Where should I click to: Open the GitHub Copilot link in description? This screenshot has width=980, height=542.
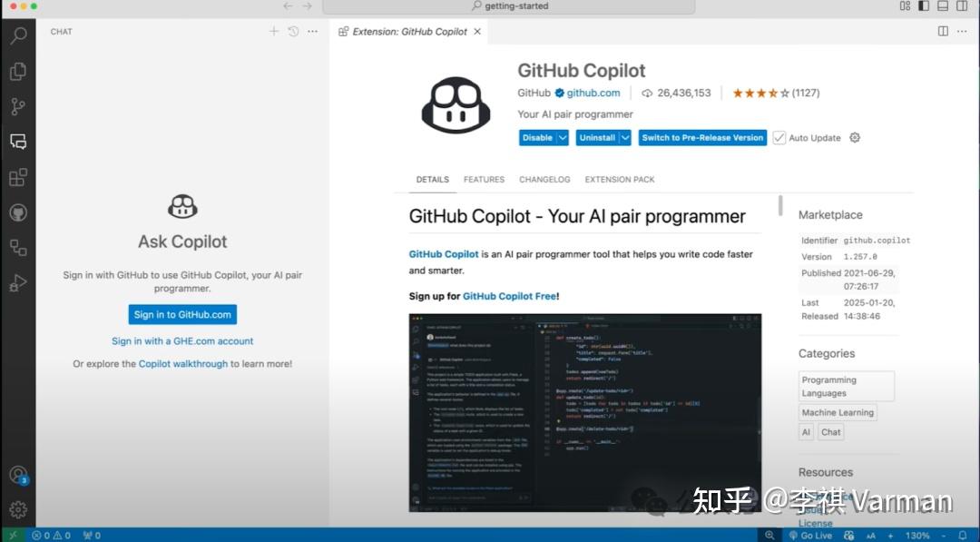(x=444, y=254)
